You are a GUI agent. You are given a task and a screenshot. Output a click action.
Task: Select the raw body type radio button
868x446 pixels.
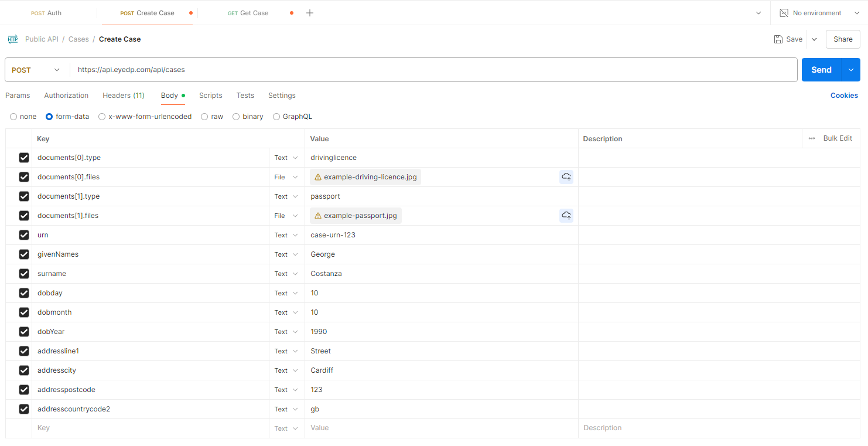[204, 116]
